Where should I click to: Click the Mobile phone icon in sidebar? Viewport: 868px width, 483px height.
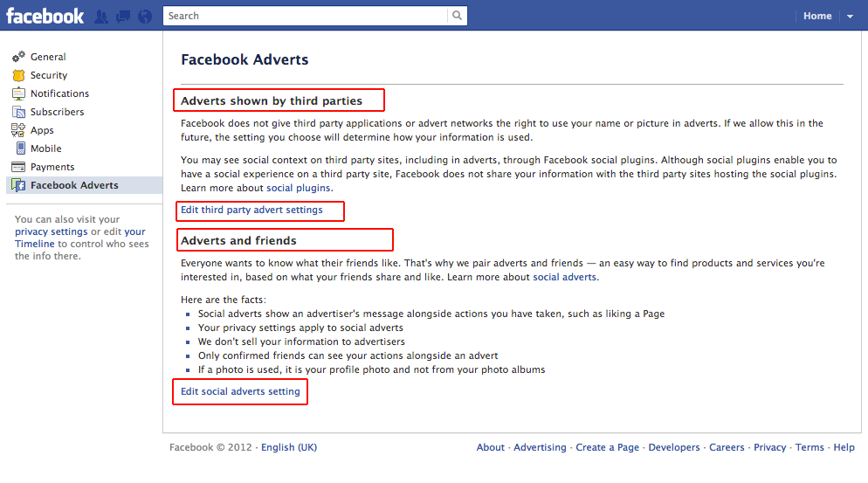tap(18, 148)
